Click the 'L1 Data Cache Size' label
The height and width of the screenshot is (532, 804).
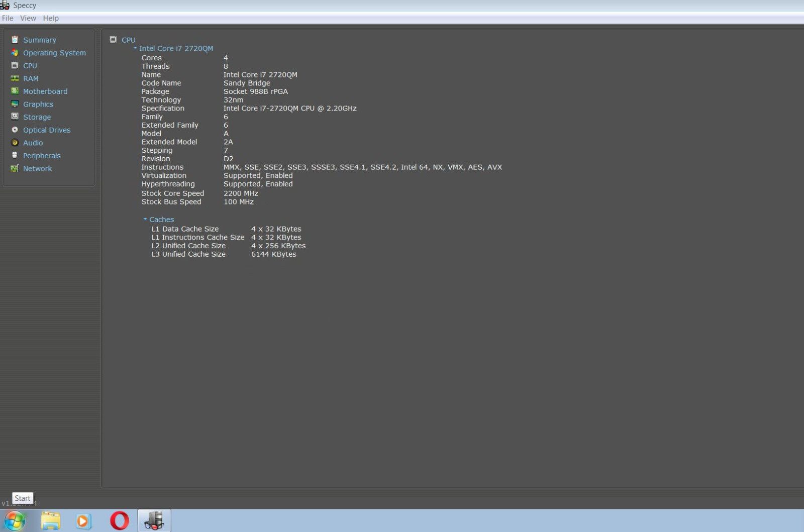(185, 229)
